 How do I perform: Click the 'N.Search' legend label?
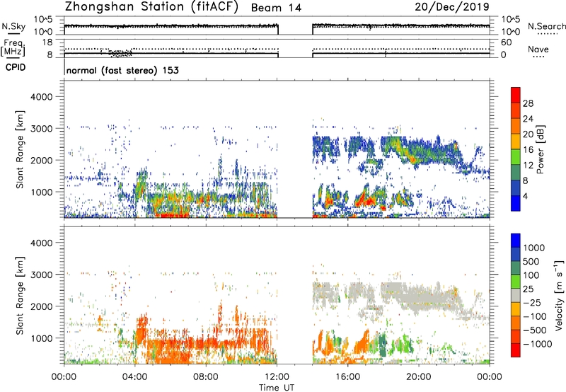coord(547,26)
